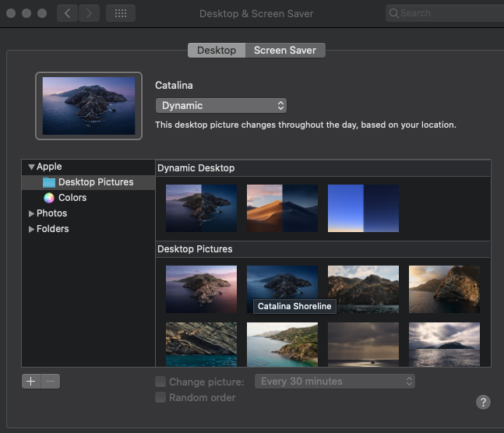Remove folder with the minus button
504x433 pixels.
tap(51, 382)
